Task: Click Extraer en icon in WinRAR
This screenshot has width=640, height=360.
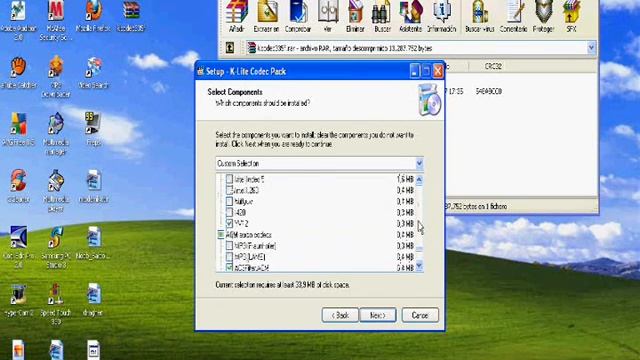Action: click(266, 16)
